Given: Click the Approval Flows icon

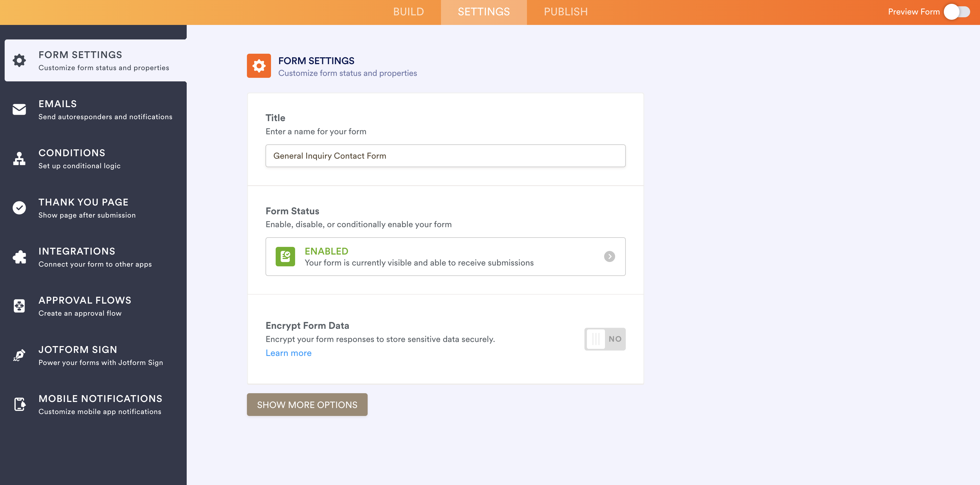Looking at the screenshot, I should click(19, 306).
